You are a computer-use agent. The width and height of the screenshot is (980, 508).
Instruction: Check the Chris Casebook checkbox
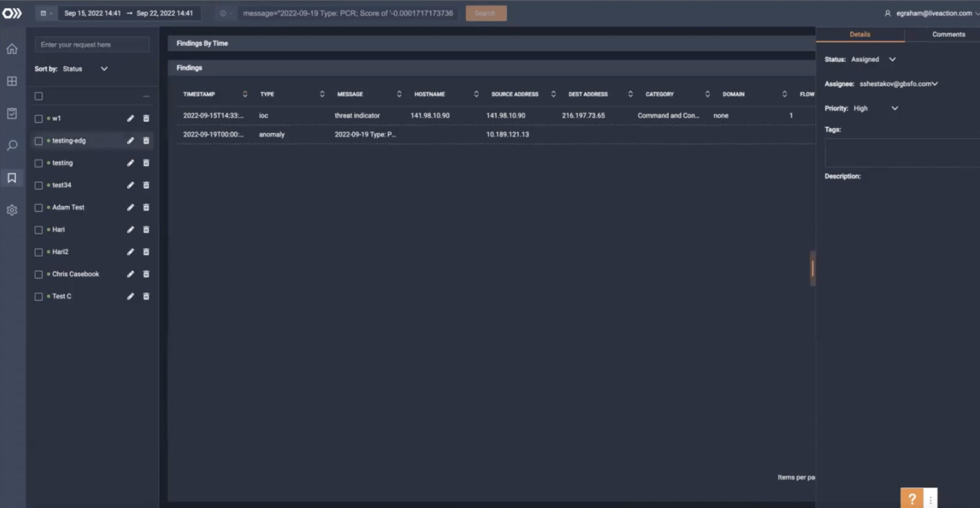point(39,275)
